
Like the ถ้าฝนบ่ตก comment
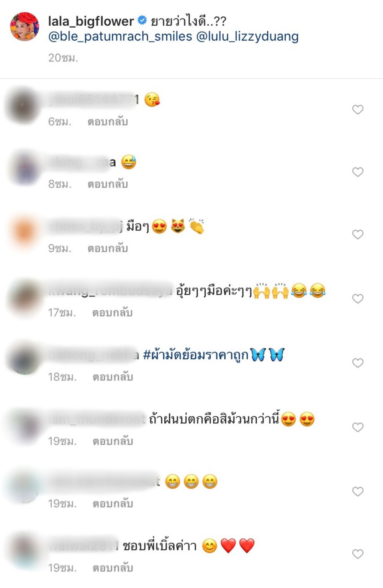(358, 427)
